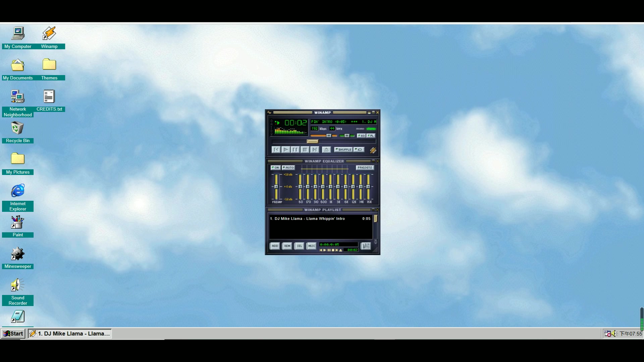Click the 14K equalizer band slider
The width and height of the screenshot is (644, 362).
click(x=361, y=187)
